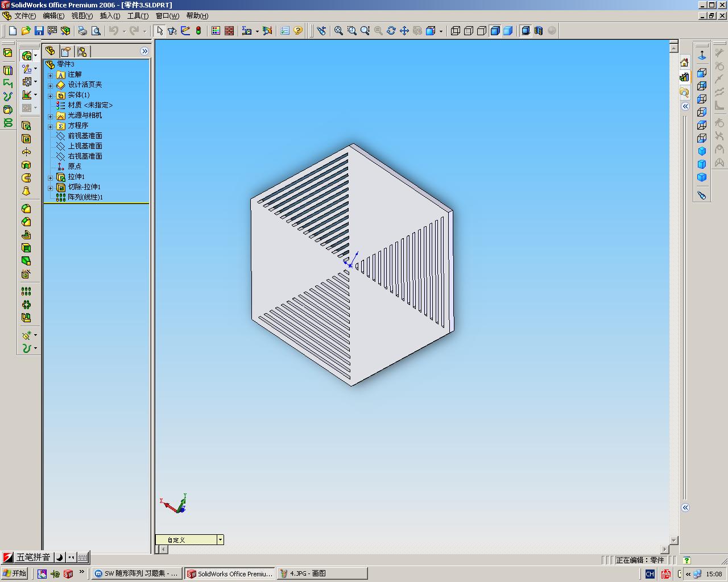Expand the feature tree panel chevron
Image resolution: width=728 pixels, height=582 pixels.
pyautogui.click(x=144, y=51)
